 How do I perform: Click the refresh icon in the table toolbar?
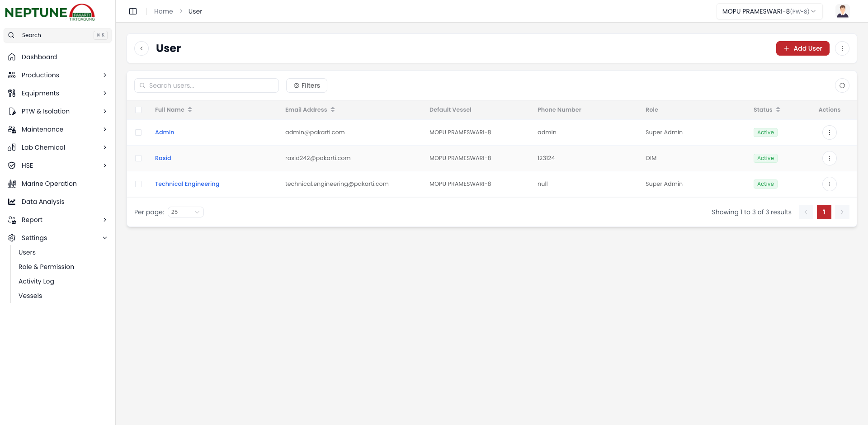pyautogui.click(x=842, y=85)
